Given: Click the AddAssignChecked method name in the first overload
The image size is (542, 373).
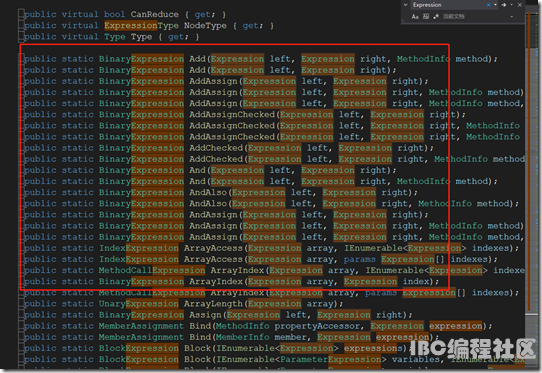Looking at the screenshot, I should click(232, 114).
